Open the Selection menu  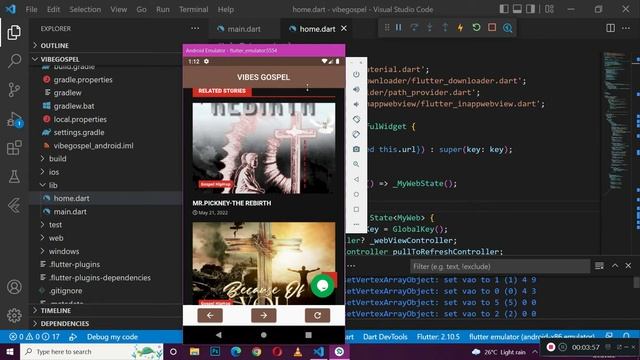[85, 9]
